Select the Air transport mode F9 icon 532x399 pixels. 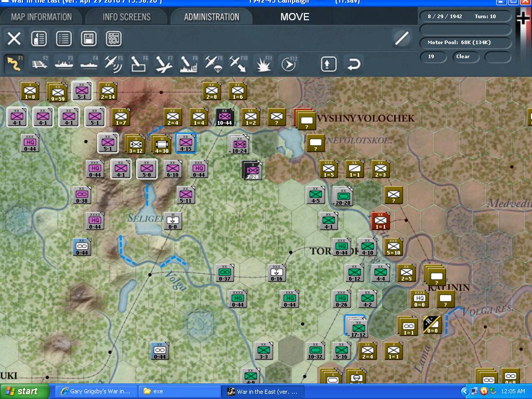(x=214, y=64)
